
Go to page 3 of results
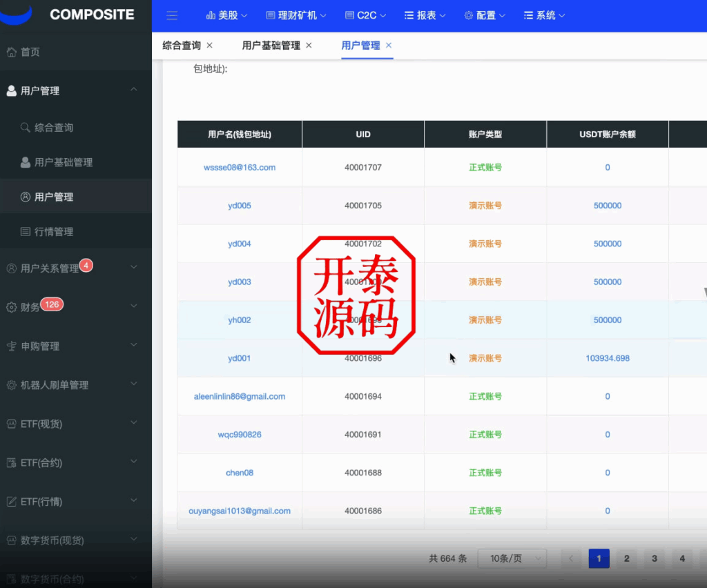tap(655, 559)
